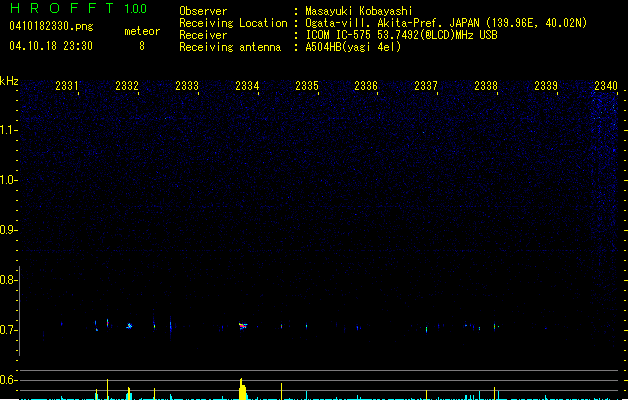The height and width of the screenshot is (400, 629).
Task: Click the tall yellow power bar at 2334
Action: [242, 389]
